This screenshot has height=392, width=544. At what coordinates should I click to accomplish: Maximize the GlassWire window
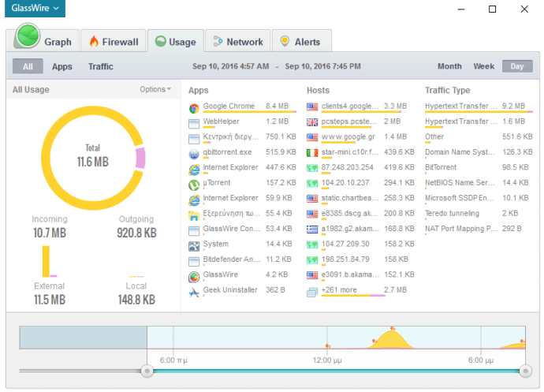(x=492, y=9)
